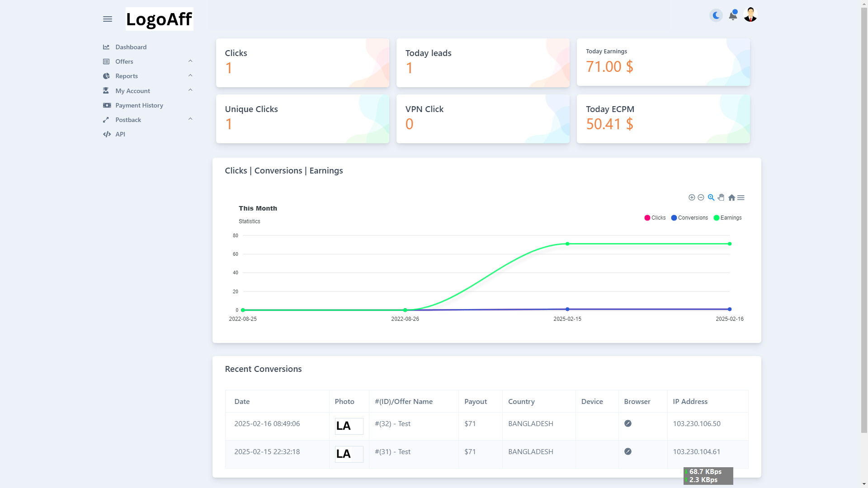Image resolution: width=868 pixels, height=488 pixels.
Task: Select chart selection zoom tool
Action: tap(711, 197)
